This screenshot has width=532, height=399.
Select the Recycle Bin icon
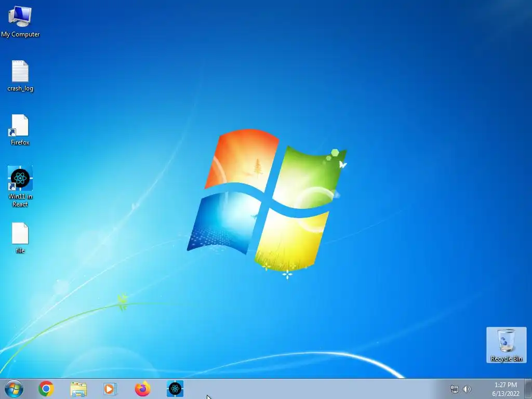506,345
